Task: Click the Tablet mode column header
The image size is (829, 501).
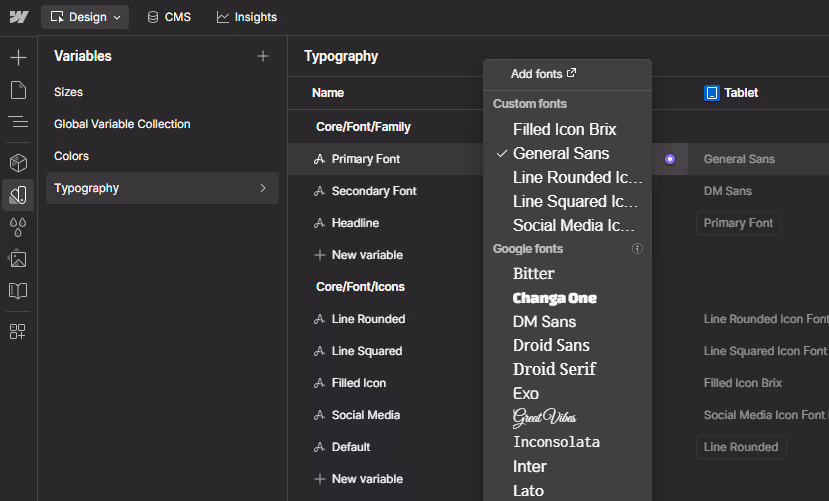Action: tap(731, 93)
